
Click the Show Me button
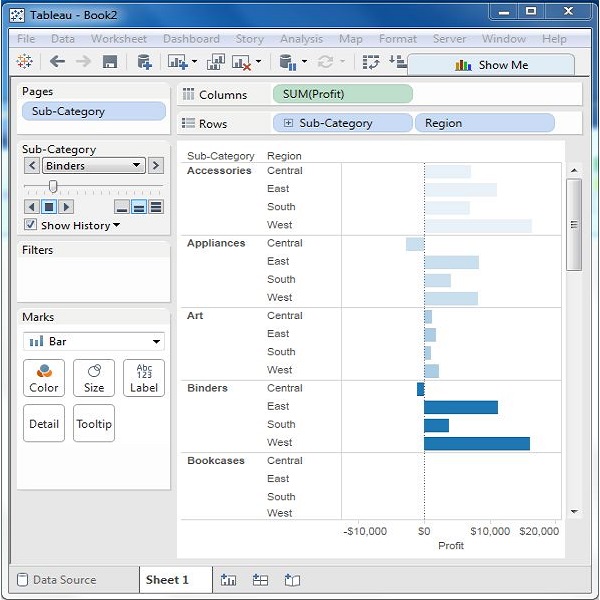[x=491, y=65]
